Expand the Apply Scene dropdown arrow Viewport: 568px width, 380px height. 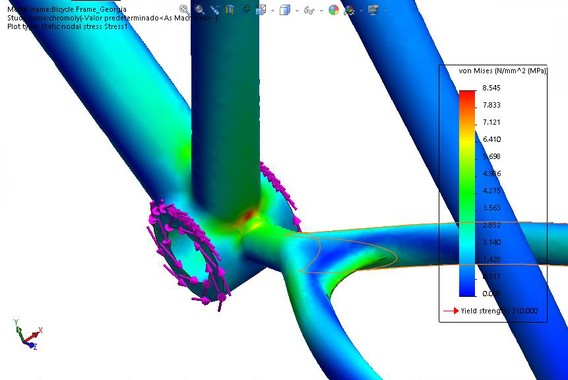(x=361, y=11)
